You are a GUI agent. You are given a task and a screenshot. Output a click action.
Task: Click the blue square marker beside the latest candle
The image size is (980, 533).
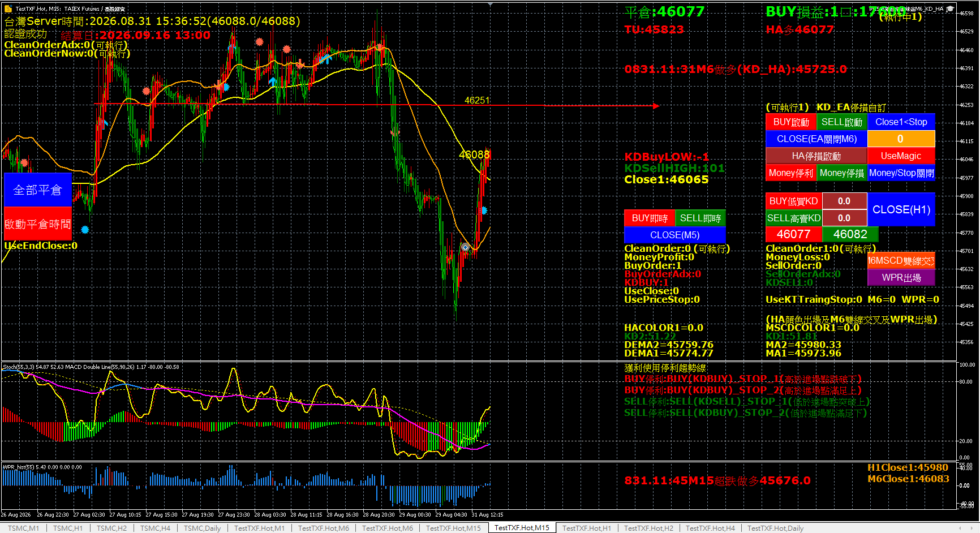point(484,210)
